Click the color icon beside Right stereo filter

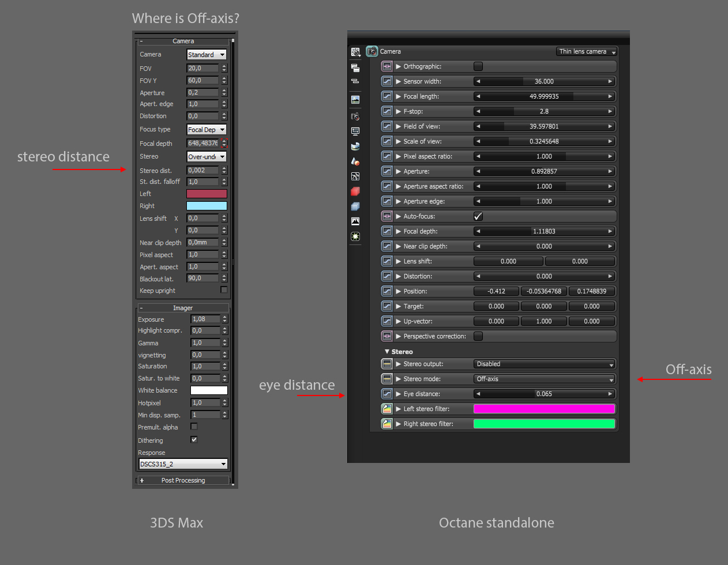[x=387, y=424]
